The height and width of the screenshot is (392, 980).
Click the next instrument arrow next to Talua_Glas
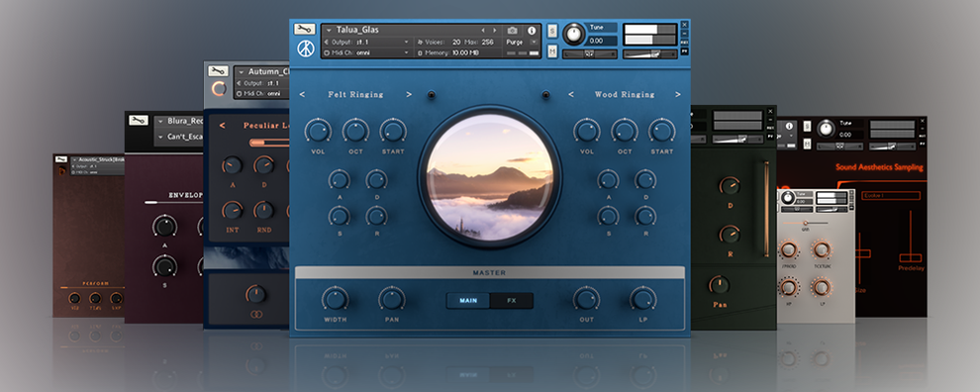coord(494,30)
